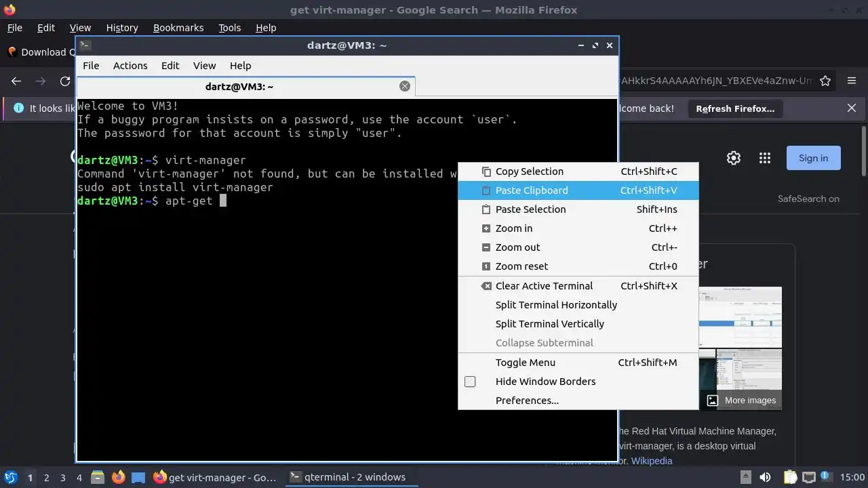The image size is (868, 488).
Task: Click the Firefox logo in title bar
Action: [9, 9]
